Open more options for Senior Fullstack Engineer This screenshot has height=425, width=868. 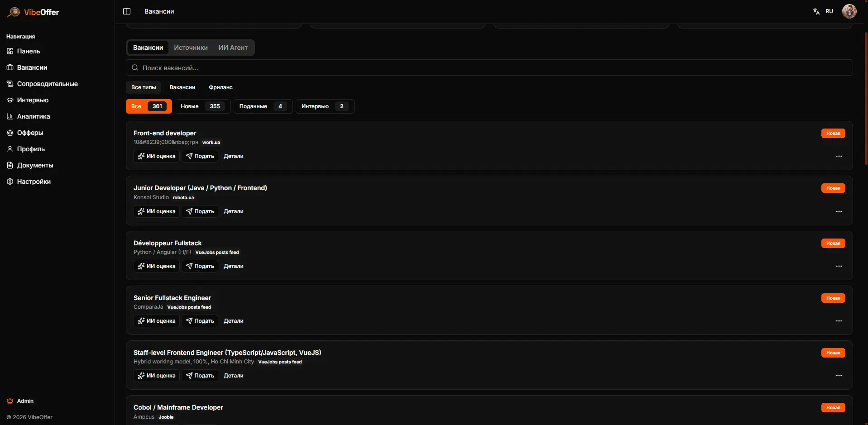pos(839,321)
